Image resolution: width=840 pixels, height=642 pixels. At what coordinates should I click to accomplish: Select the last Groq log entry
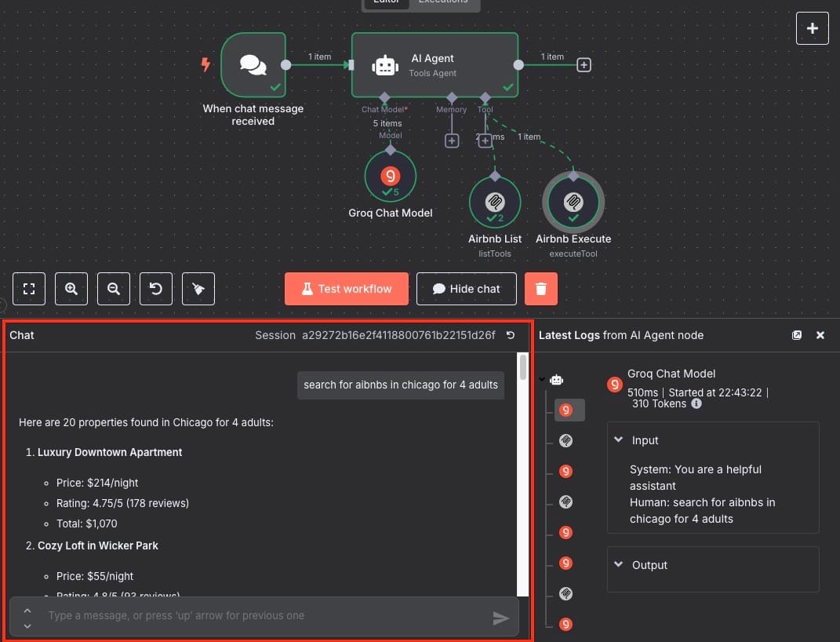coord(565,624)
